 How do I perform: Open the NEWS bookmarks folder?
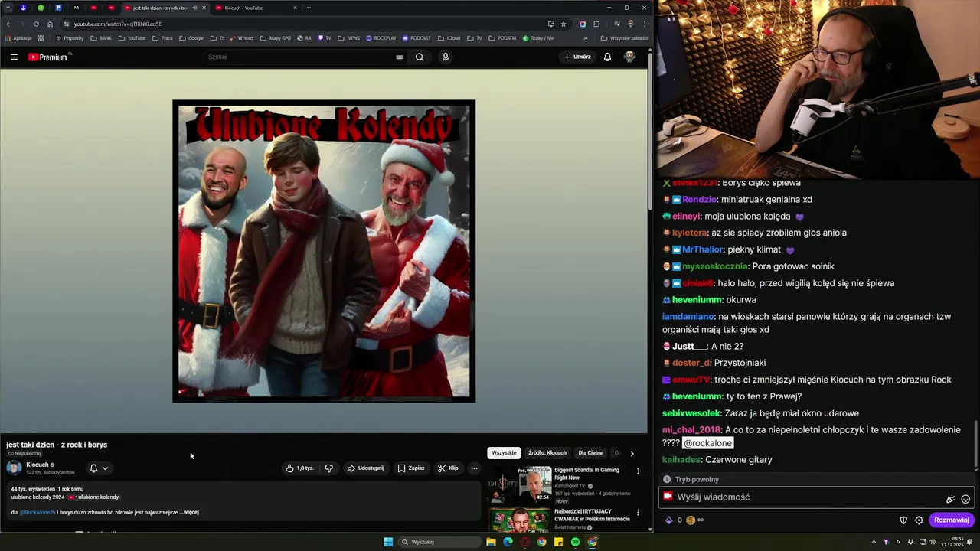348,37
